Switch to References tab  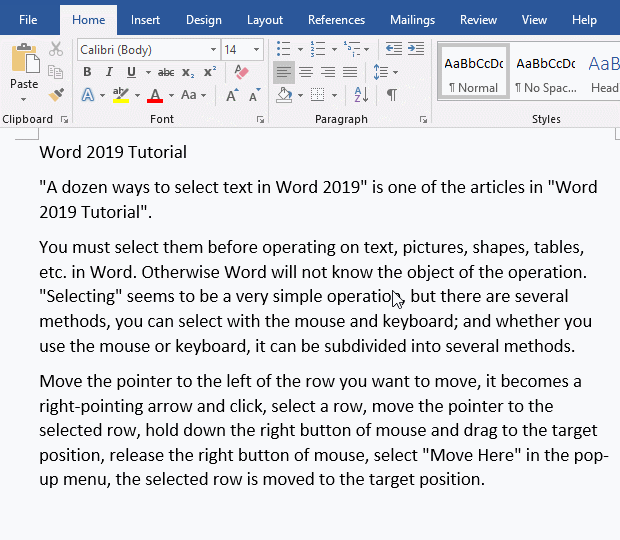coord(336,20)
